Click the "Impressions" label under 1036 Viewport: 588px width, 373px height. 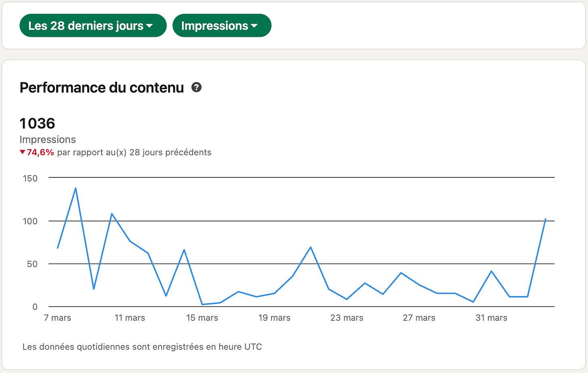click(48, 139)
